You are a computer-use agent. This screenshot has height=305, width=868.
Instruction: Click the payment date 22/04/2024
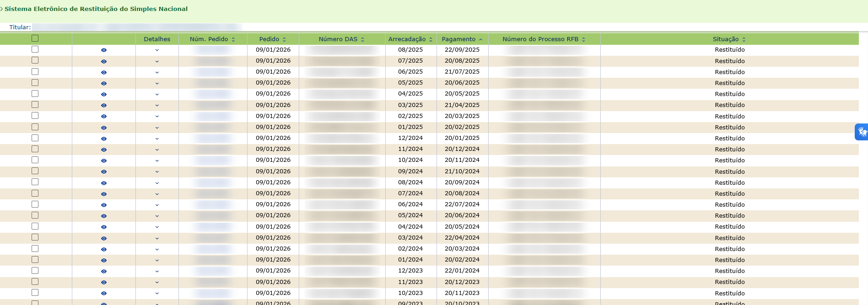[x=462, y=238]
